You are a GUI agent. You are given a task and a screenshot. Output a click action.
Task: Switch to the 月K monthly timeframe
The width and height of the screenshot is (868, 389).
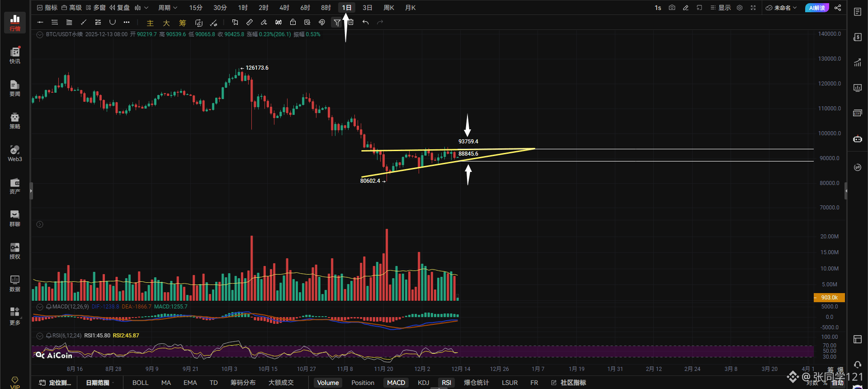click(410, 8)
